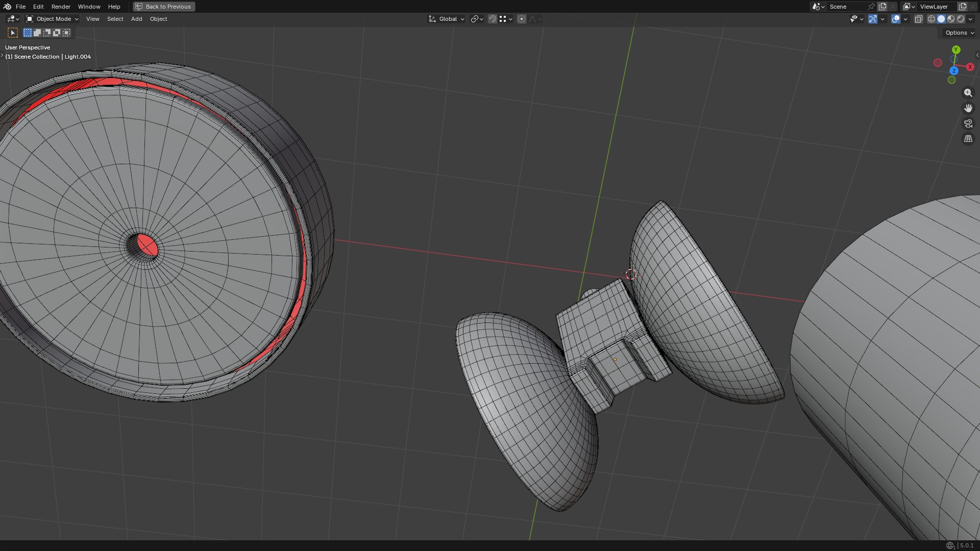
Task: Open the Object menu in viewport header
Action: tap(158, 19)
